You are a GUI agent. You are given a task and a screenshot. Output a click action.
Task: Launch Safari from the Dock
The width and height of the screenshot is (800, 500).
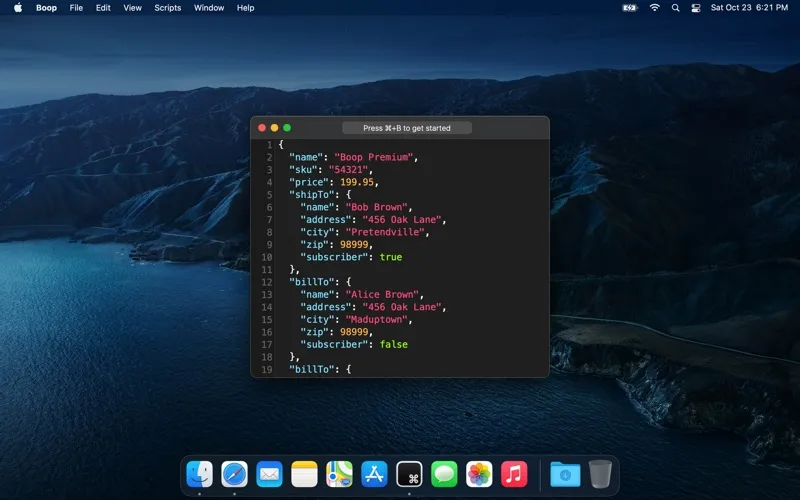point(234,474)
